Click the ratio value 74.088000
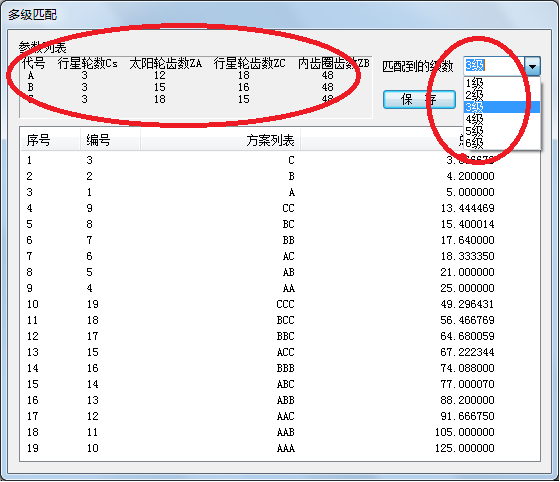 point(468,368)
